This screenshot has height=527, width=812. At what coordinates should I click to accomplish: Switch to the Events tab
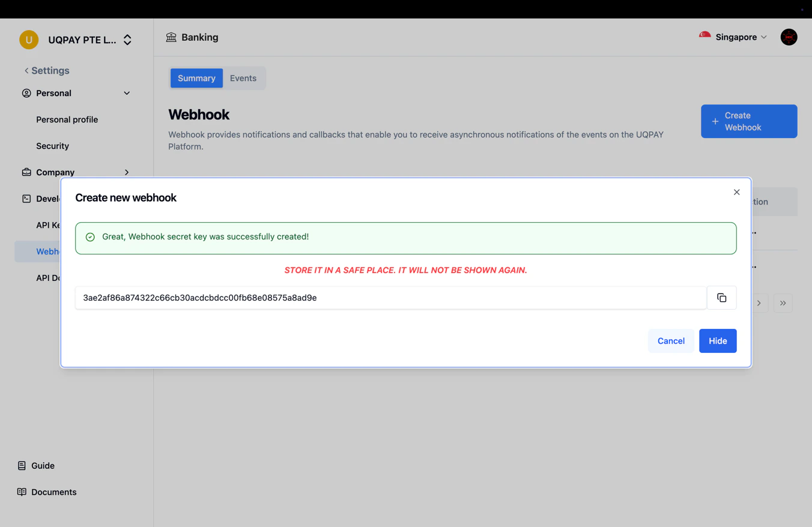(x=243, y=78)
